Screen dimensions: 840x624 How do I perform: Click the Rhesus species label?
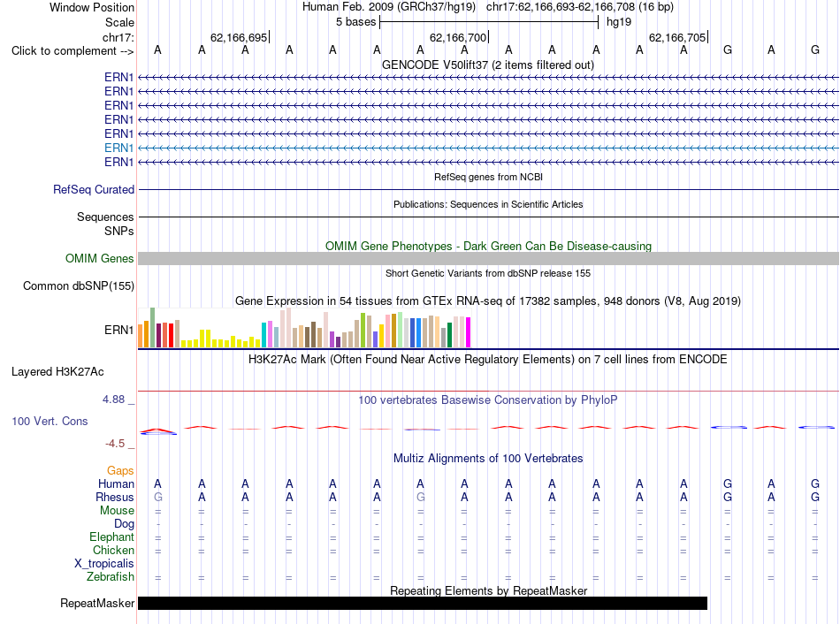tap(115, 497)
